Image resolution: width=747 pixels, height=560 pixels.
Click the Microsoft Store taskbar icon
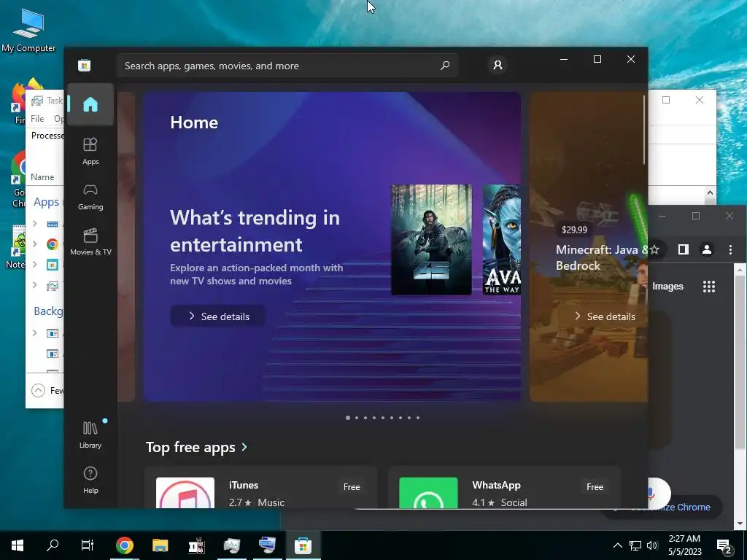(x=303, y=545)
